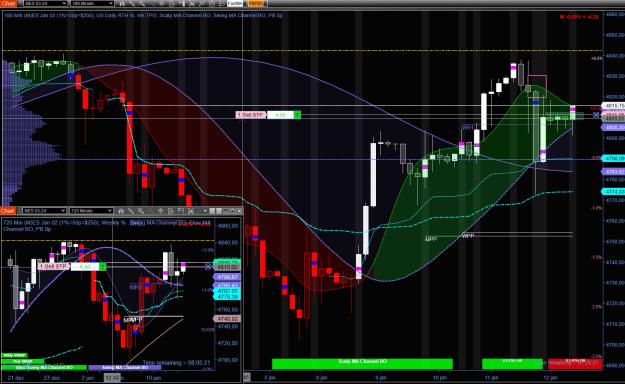Expand arrow beside the Fast tab
The image size is (625, 384).
point(244,4)
